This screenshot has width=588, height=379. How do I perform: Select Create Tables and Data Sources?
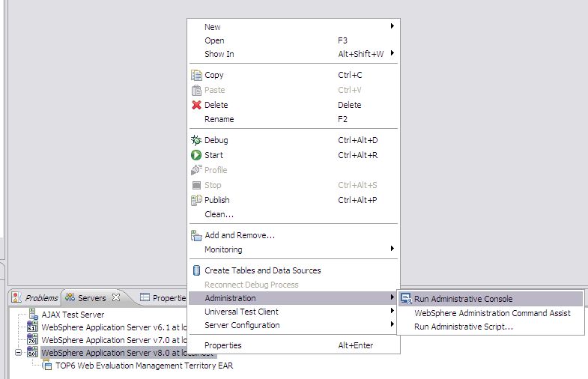pos(294,270)
